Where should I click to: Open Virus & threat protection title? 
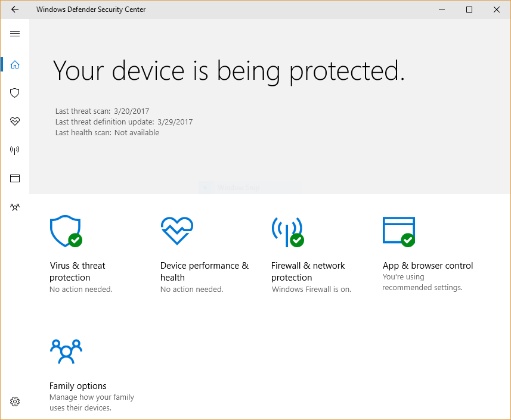(78, 272)
